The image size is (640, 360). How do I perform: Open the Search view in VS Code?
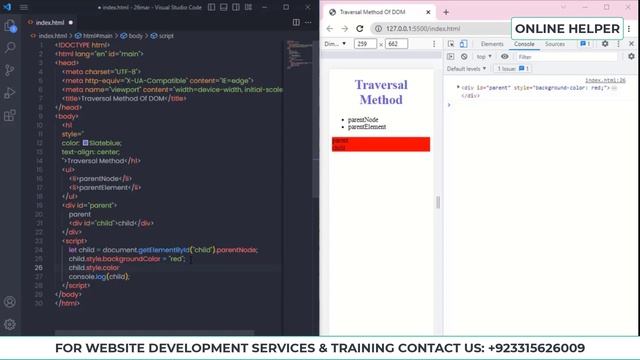(10, 47)
